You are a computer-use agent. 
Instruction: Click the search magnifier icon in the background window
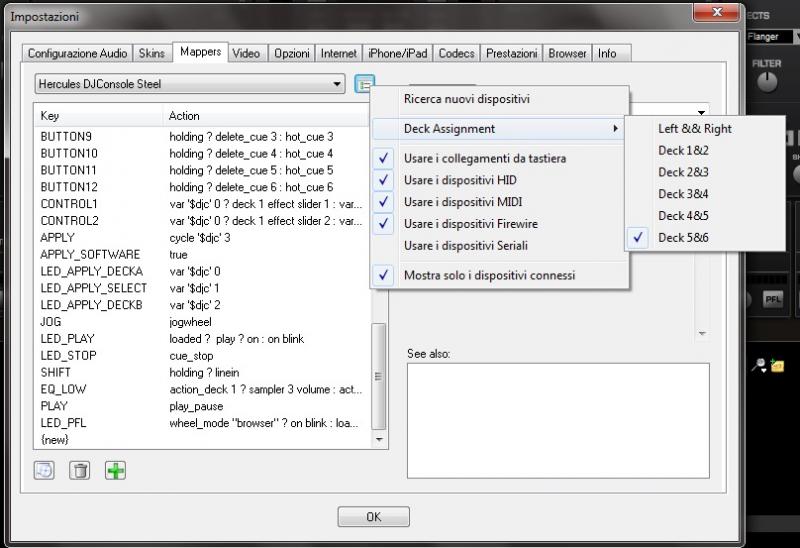tap(759, 365)
